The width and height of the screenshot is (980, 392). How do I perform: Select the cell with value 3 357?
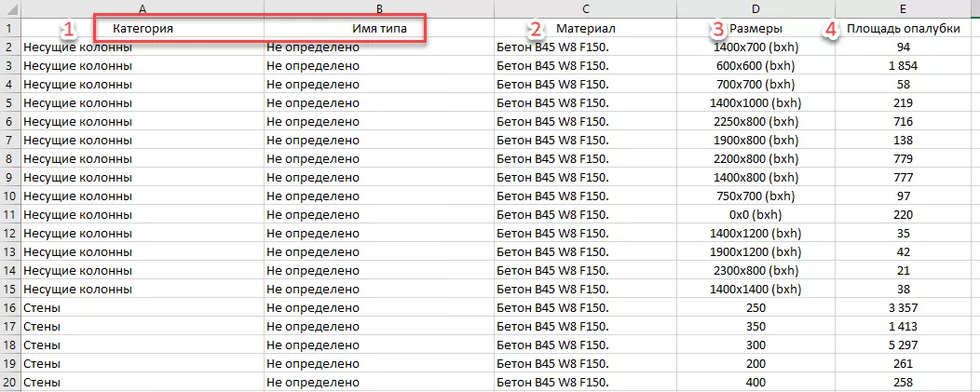click(903, 308)
